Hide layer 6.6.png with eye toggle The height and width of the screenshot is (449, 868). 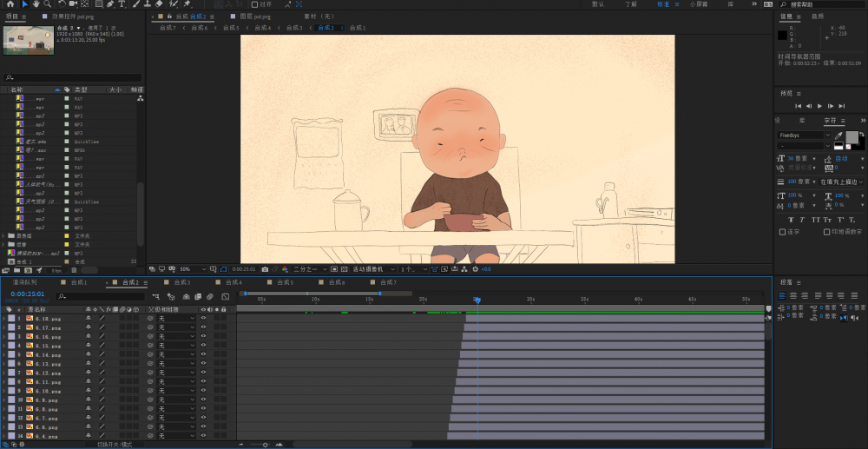(x=203, y=427)
